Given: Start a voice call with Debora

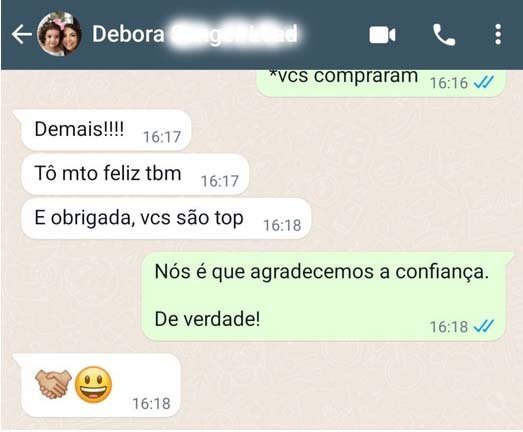Looking at the screenshot, I should [x=444, y=34].
